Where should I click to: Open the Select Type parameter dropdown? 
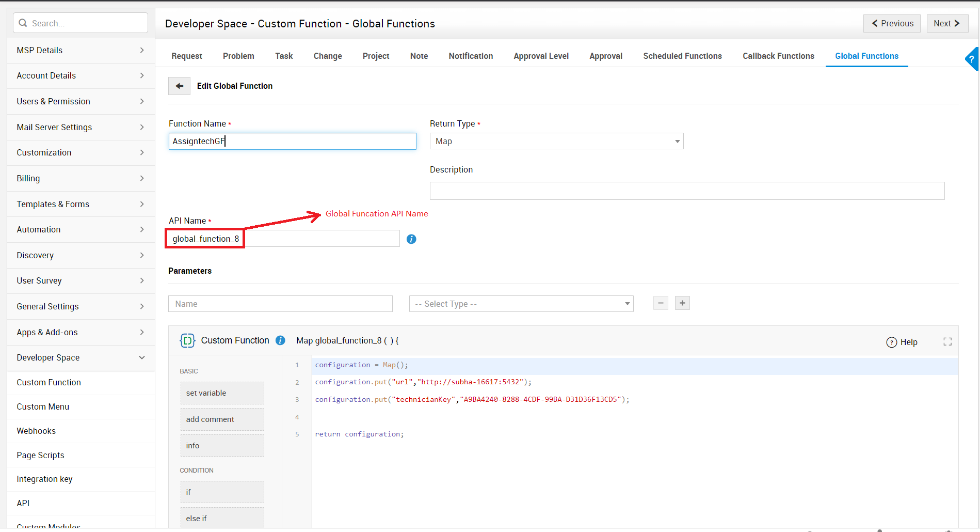coord(521,304)
